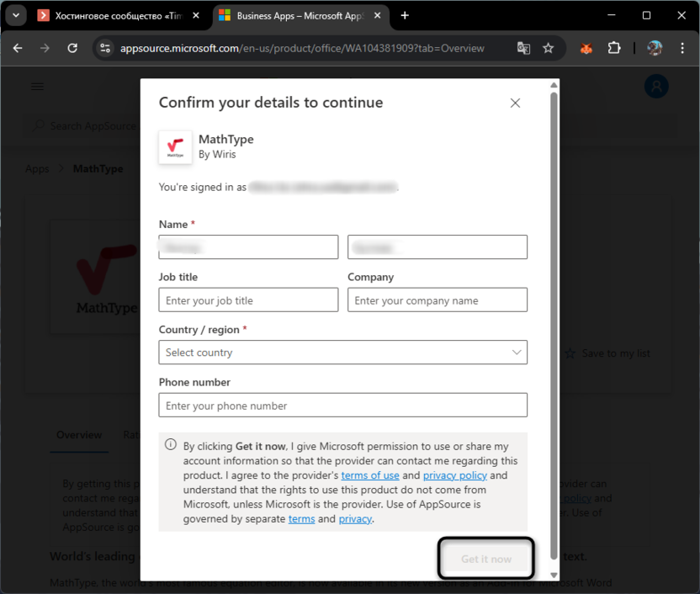Click the dialog vertical scrollbar thumb
This screenshot has height=594, width=700.
coord(554,326)
